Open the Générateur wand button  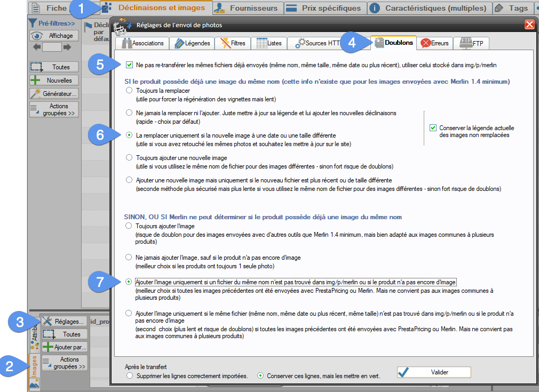coord(54,94)
